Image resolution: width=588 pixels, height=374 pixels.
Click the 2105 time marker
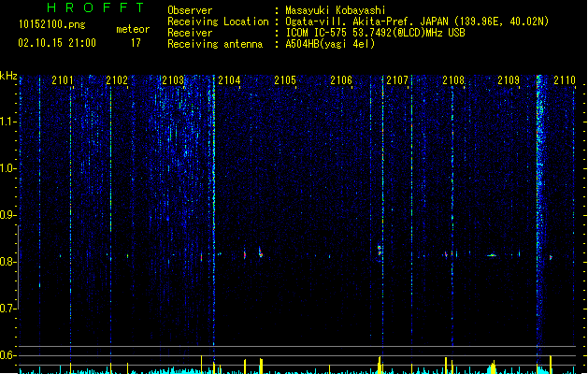(x=285, y=80)
